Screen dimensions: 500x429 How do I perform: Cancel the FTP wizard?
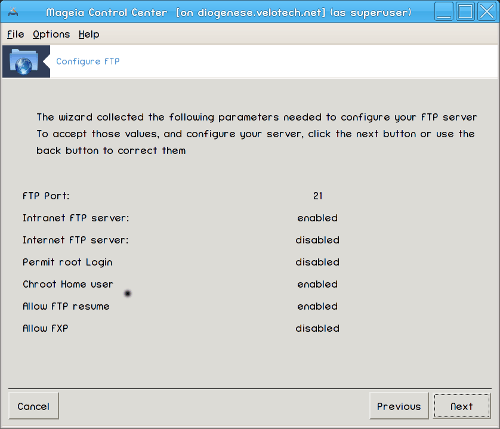click(33, 406)
